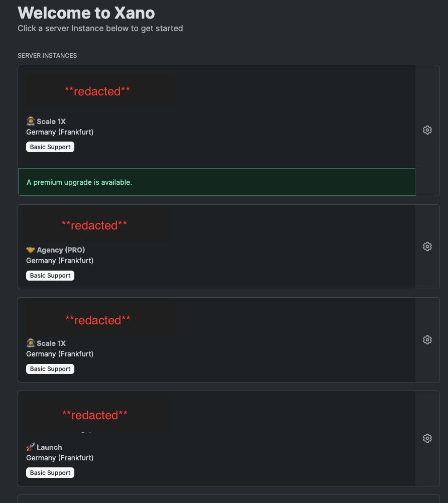Click the Launch plan label
This screenshot has width=448, height=503.
(x=49, y=447)
